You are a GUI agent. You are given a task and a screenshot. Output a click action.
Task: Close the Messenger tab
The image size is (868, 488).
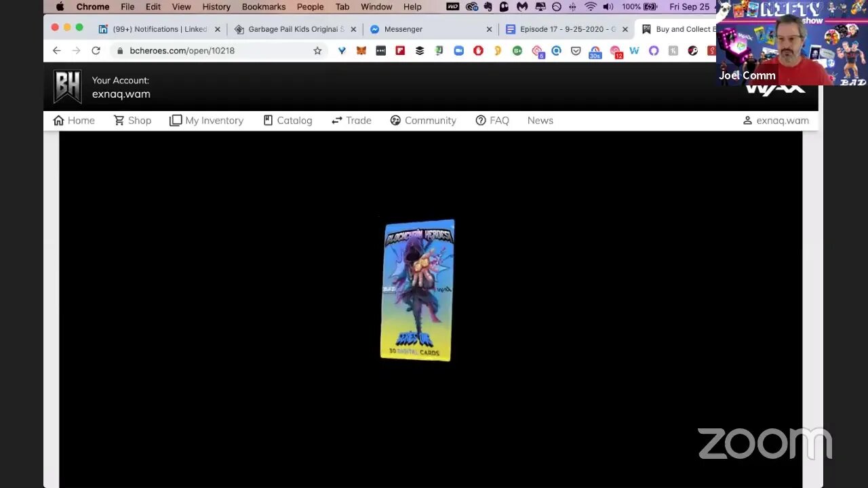(x=489, y=29)
